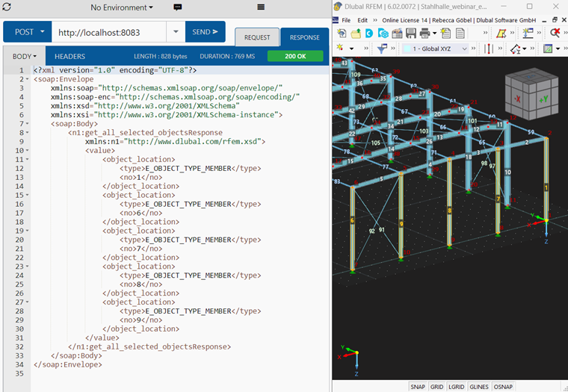Collapse the soap:Body node at line 7
Screen dimensions: 568x392
(27, 124)
